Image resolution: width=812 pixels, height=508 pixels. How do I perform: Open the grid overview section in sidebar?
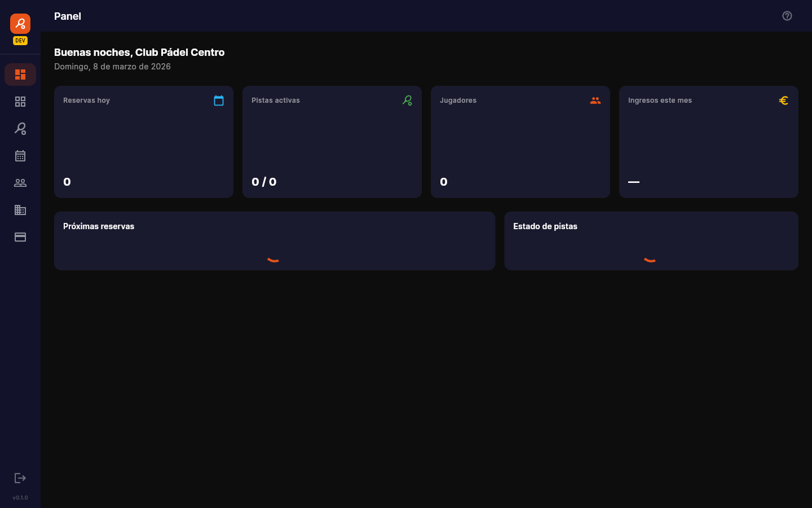coord(20,102)
